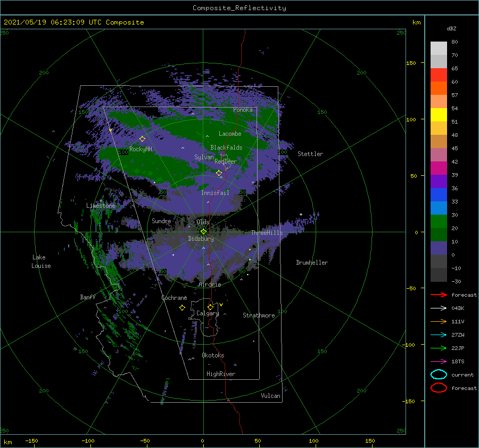Click the Calgary city label
This screenshot has width=479, height=448.
(208, 313)
